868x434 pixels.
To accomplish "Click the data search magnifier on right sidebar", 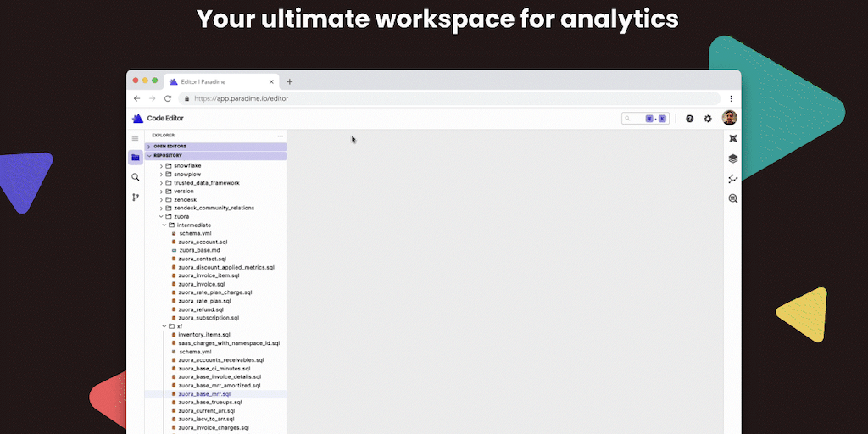I will click(732, 198).
